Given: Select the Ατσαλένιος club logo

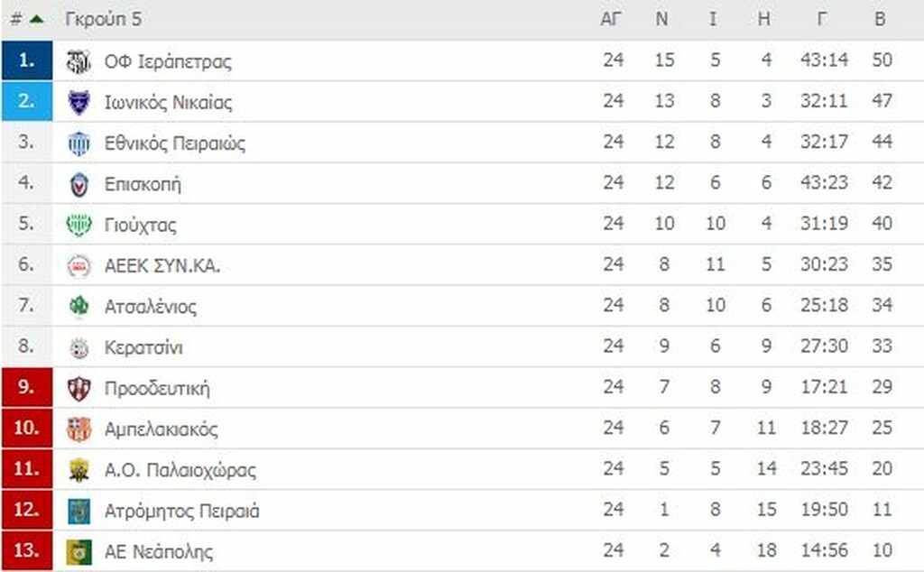Looking at the screenshot, I should click(79, 305).
